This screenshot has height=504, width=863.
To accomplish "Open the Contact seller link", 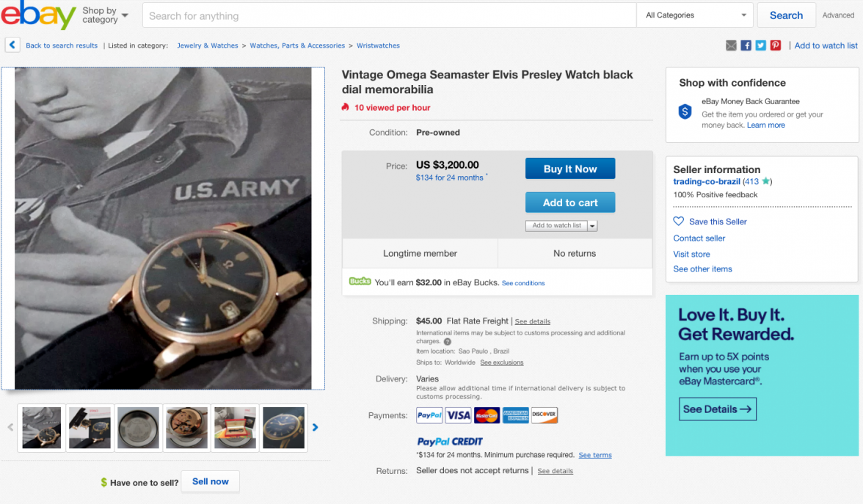I will (x=699, y=238).
